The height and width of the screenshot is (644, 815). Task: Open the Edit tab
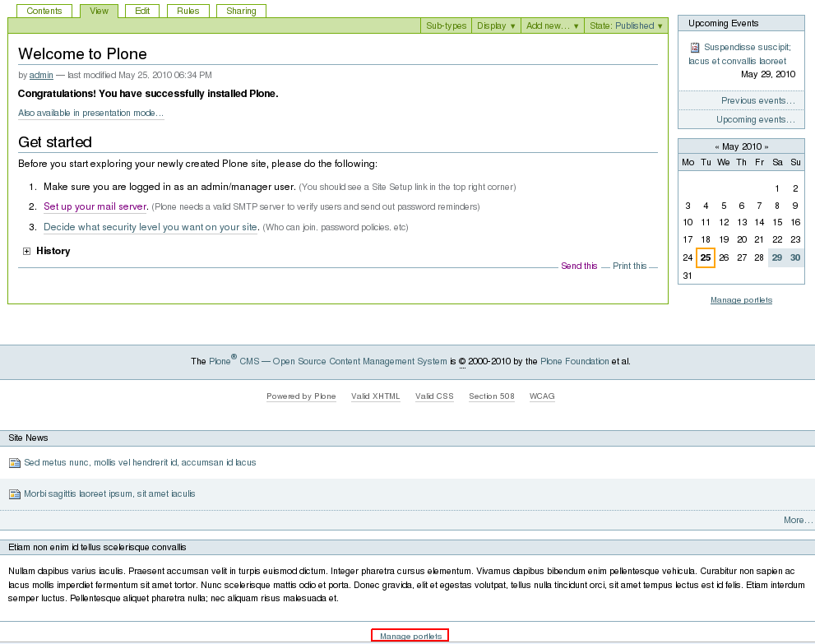[142, 11]
